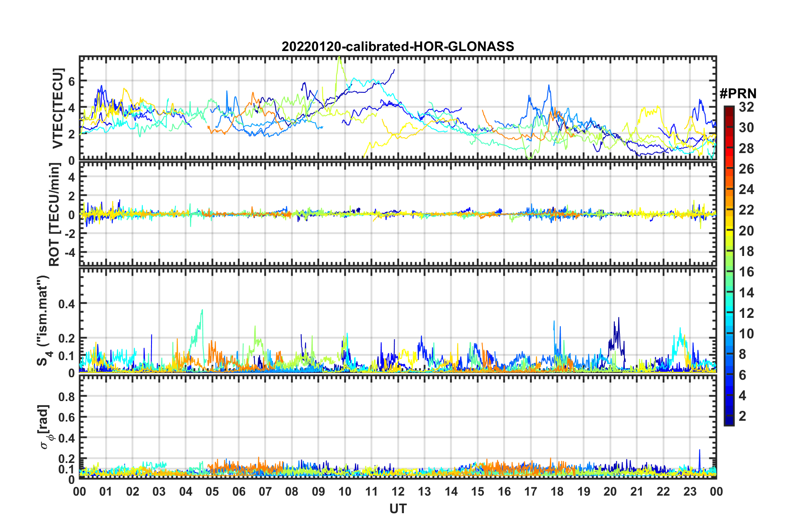The width and height of the screenshot is (796, 532).
Task: Click the colorbar at PRN 20 yellow
Action: pos(729,230)
